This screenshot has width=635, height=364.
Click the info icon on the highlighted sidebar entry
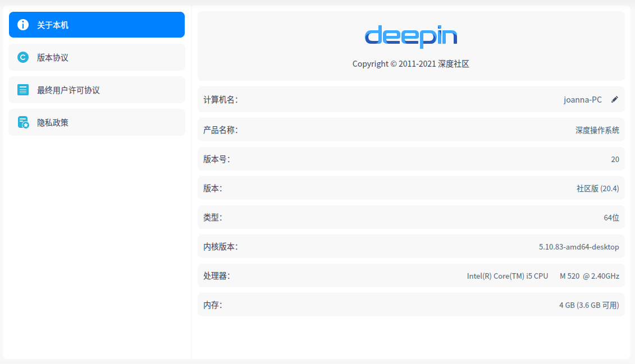click(22, 25)
